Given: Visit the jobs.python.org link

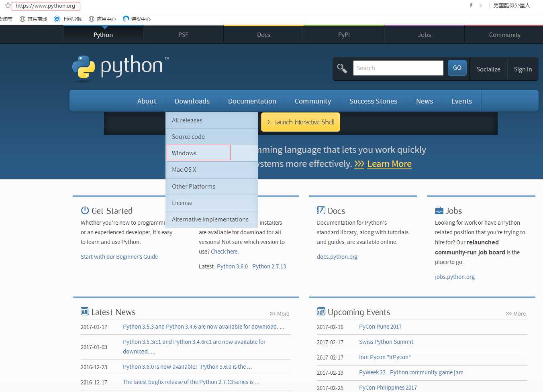Looking at the screenshot, I should (455, 277).
